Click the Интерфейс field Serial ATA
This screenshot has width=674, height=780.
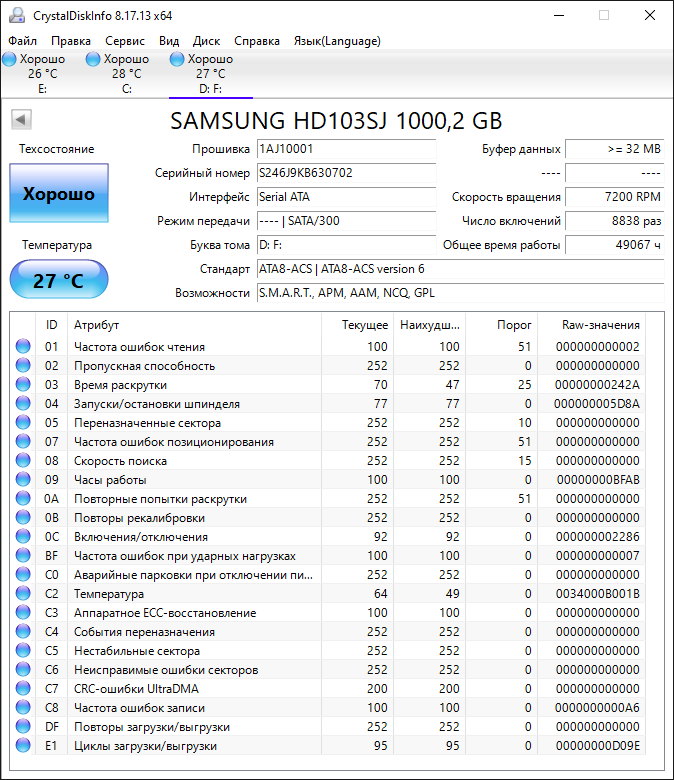click(346, 197)
